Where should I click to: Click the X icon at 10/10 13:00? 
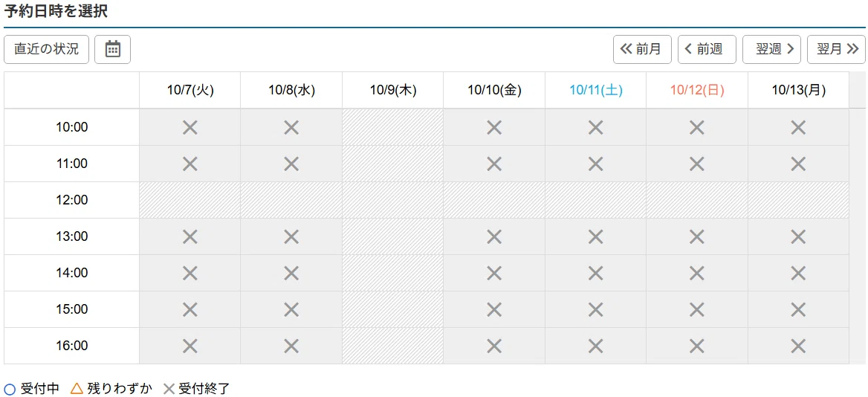tap(493, 237)
